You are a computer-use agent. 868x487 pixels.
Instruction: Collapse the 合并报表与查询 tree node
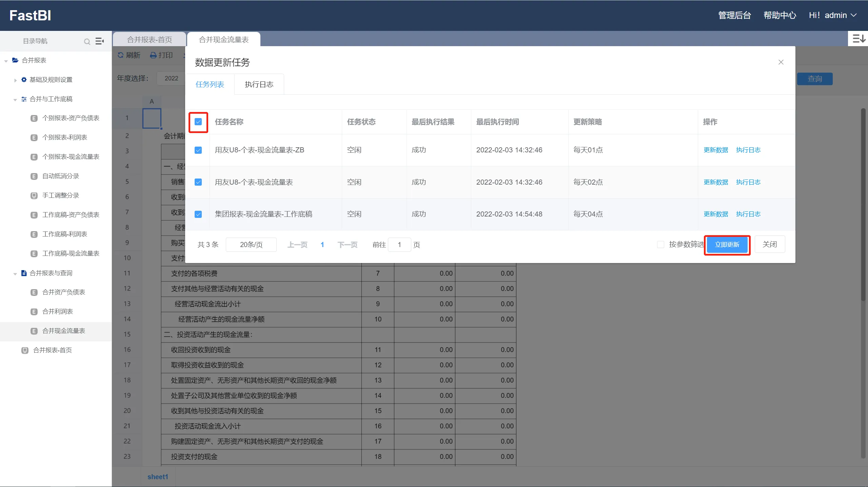15,274
